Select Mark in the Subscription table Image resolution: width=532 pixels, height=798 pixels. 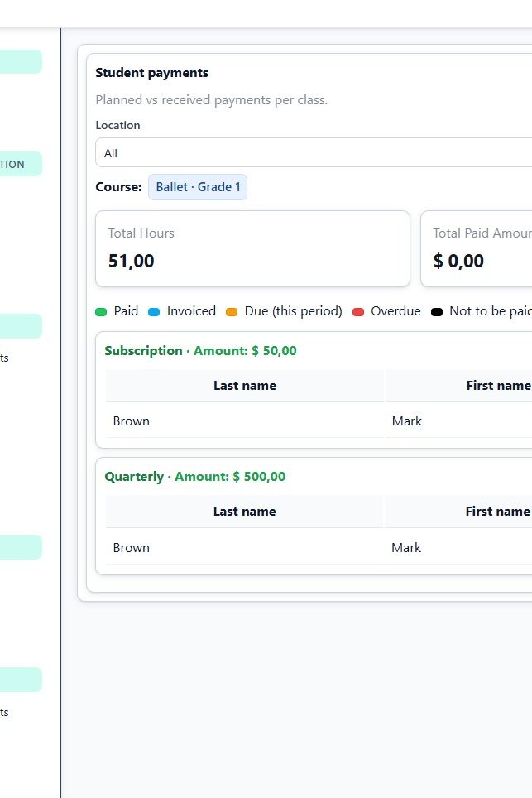click(406, 421)
